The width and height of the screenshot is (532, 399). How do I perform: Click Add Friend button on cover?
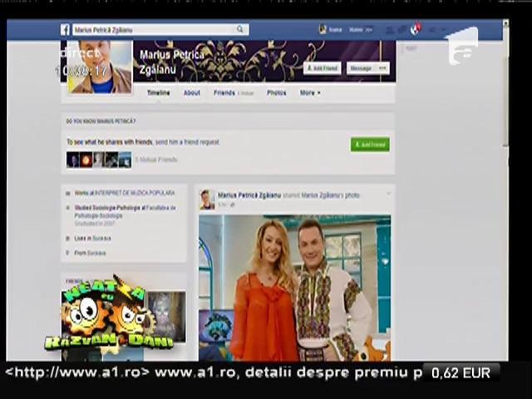click(323, 68)
